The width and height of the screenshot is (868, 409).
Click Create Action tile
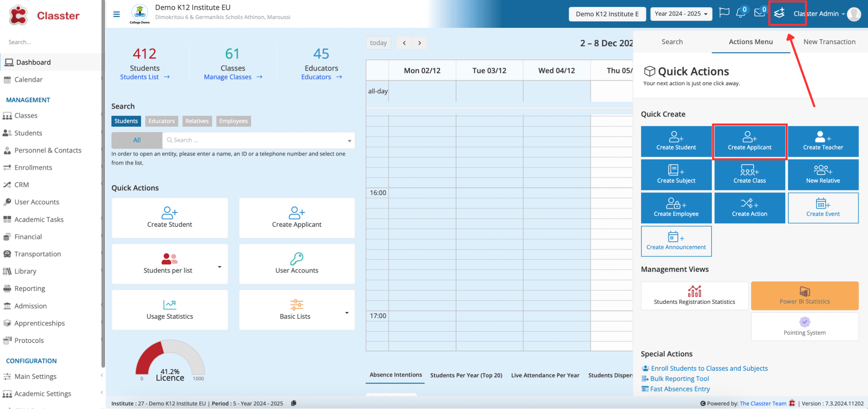(x=749, y=208)
